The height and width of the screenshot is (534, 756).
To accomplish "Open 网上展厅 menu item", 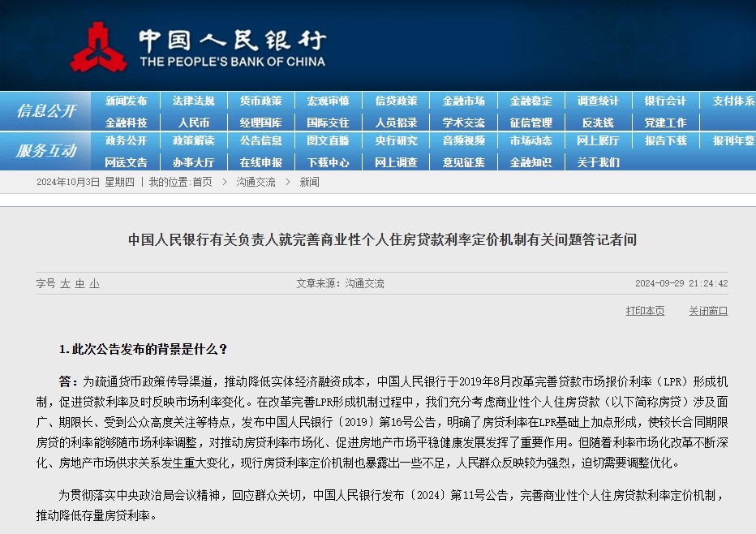I will coord(598,140).
